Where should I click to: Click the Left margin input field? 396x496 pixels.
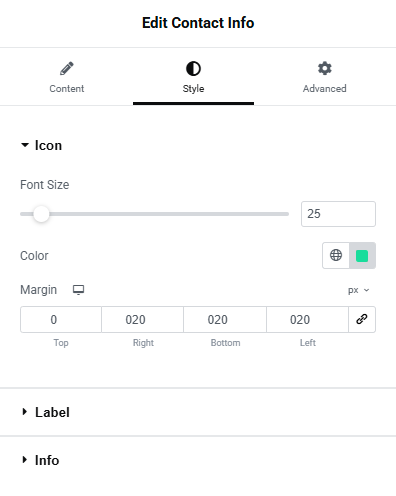(307, 319)
